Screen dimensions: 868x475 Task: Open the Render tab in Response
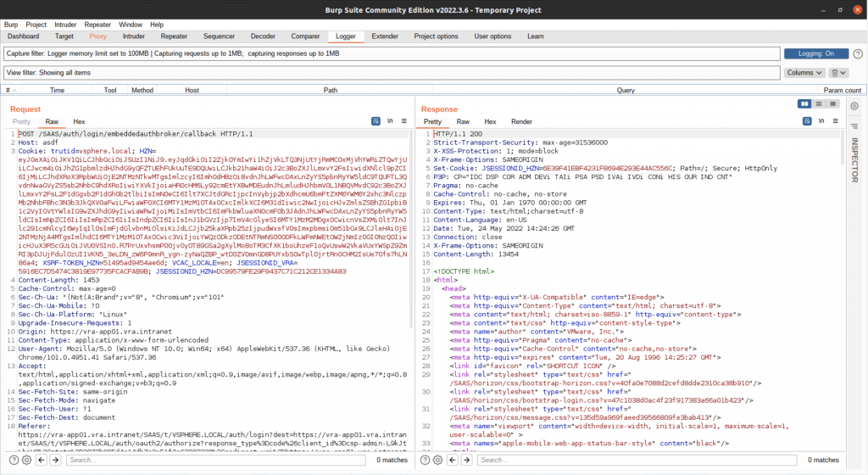[521, 122]
